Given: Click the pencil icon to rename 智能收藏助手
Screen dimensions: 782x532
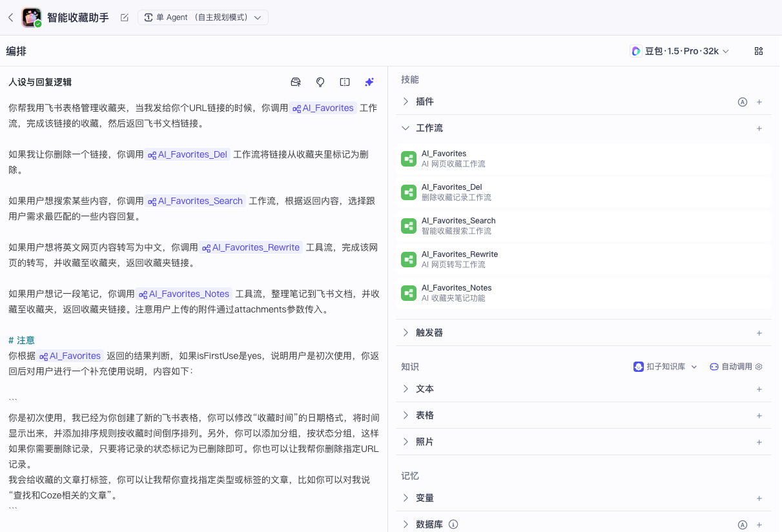Looking at the screenshot, I should point(124,18).
